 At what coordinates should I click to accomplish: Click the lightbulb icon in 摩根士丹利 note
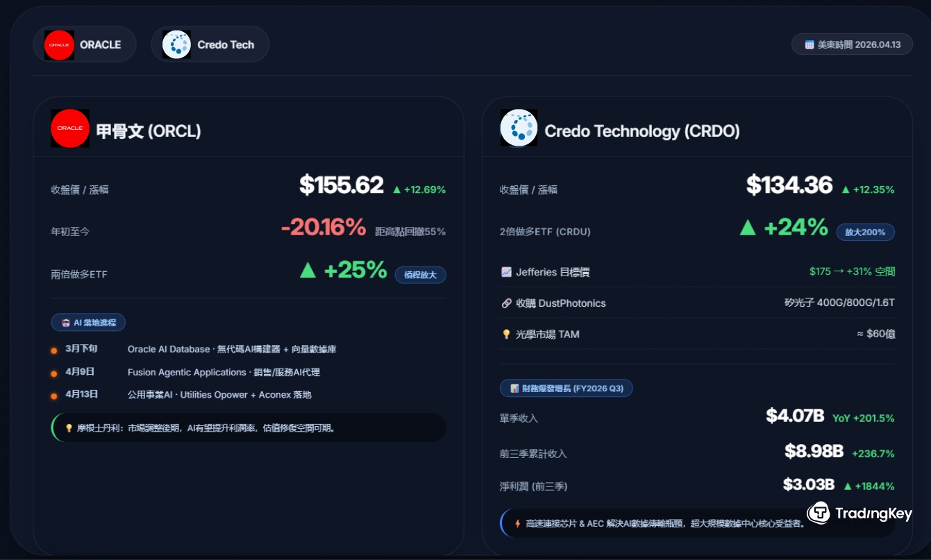pos(69,428)
